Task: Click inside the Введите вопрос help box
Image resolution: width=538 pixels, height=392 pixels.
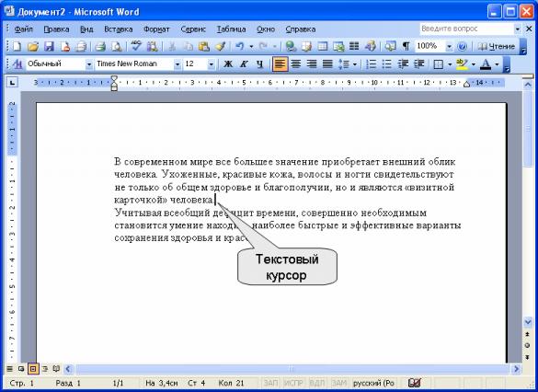Action: tap(466, 29)
